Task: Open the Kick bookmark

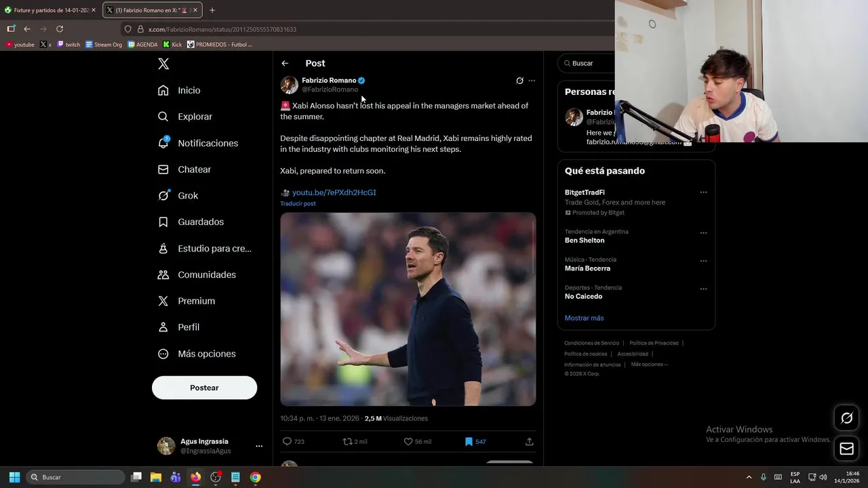Action: [172, 45]
